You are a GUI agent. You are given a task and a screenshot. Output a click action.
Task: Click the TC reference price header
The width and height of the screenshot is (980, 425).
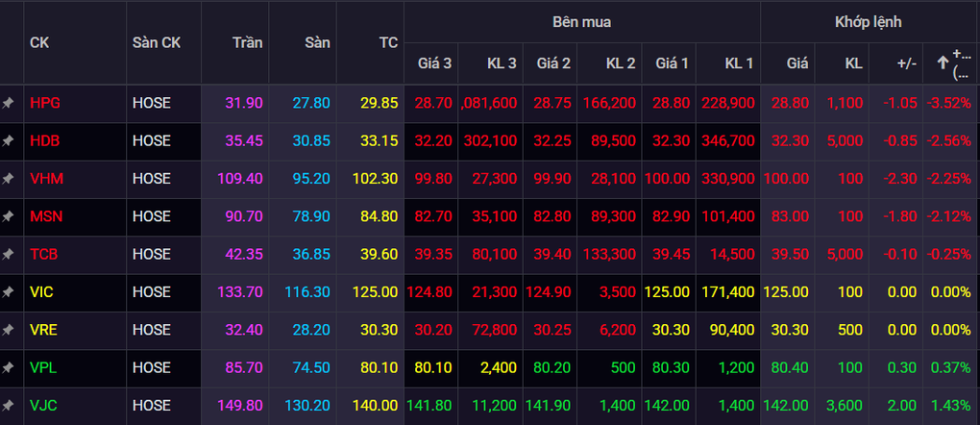coord(389,42)
